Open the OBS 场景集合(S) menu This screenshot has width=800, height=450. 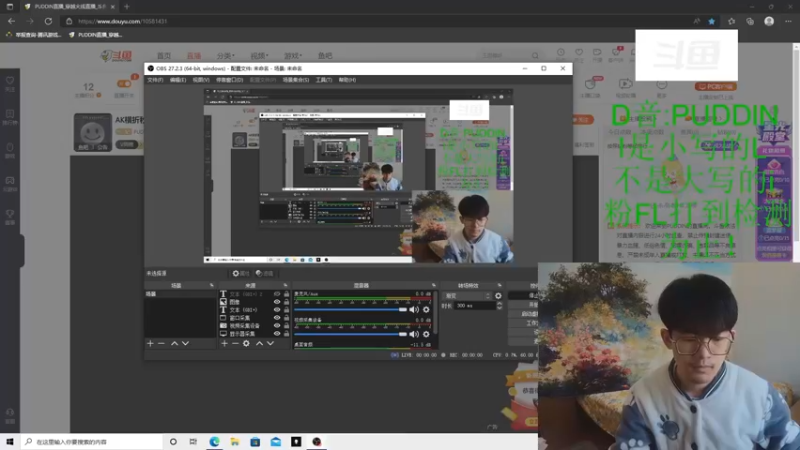(x=296, y=80)
